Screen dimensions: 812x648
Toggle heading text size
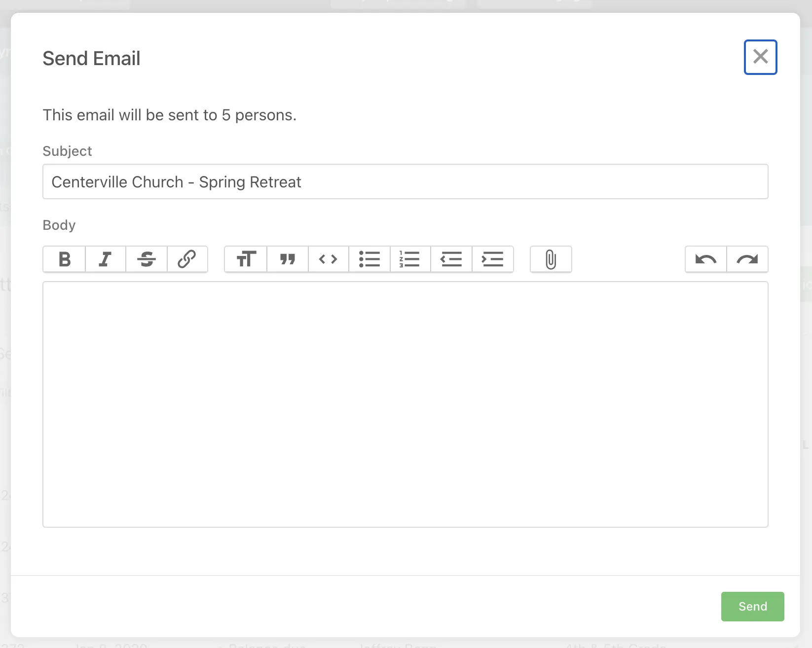click(246, 259)
